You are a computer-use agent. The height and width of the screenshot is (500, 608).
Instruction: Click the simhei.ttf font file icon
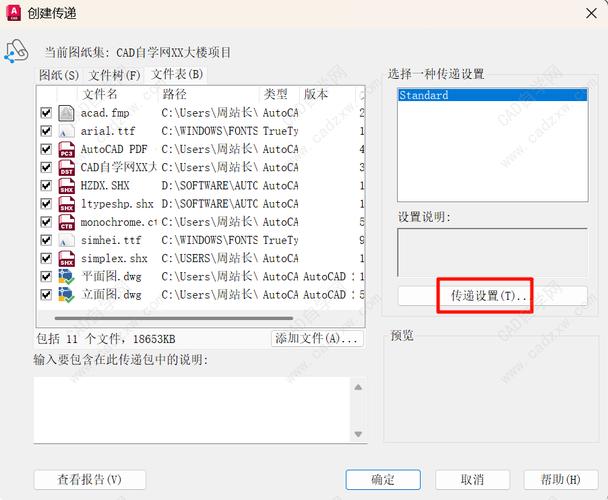click(66, 240)
